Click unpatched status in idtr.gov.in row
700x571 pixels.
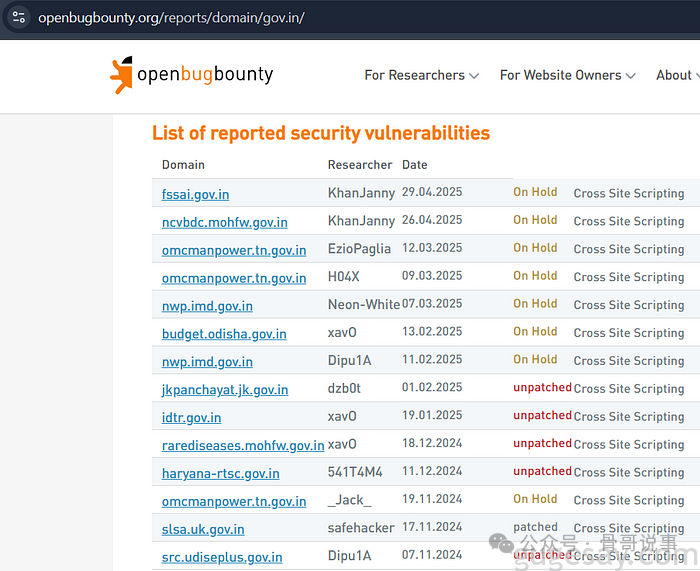[x=542, y=415]
